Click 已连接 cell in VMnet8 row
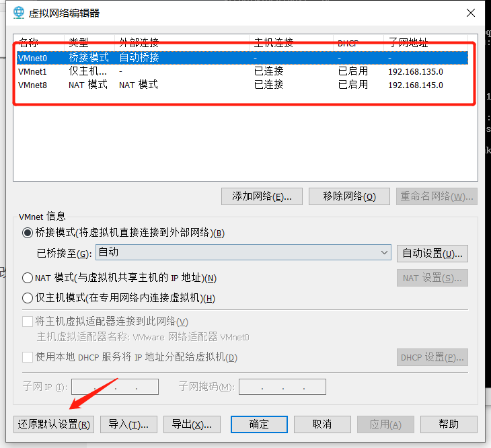This screenshot has height=448, width=491. click(268, 85)
